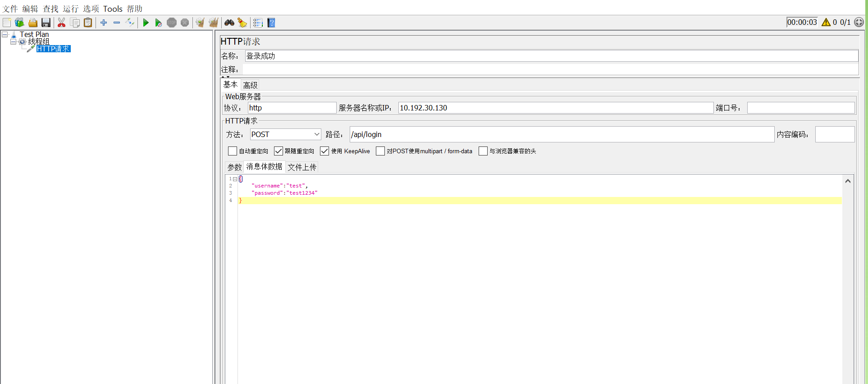
Task: Click the elapsed time display 00:00:03
Action: coord(802,22)
